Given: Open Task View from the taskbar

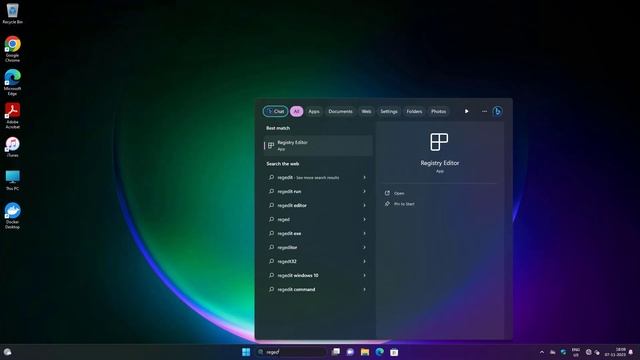Looking at the screenshot, I should pos(336,352).
